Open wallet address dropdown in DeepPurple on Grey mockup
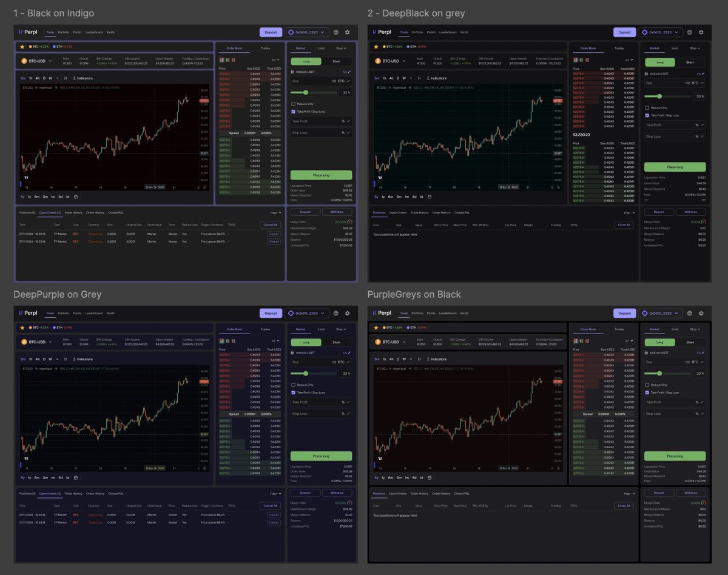 [x=307, y=313]
